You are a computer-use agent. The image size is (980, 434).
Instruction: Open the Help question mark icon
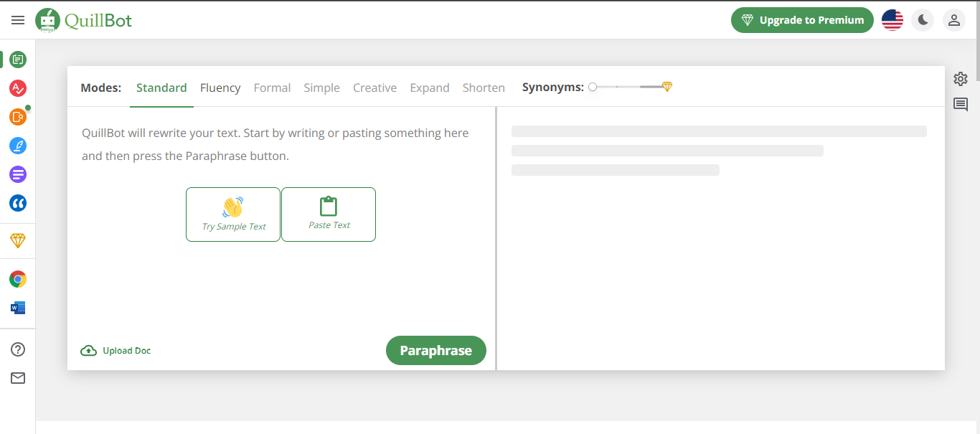click(x=18, y=349)
